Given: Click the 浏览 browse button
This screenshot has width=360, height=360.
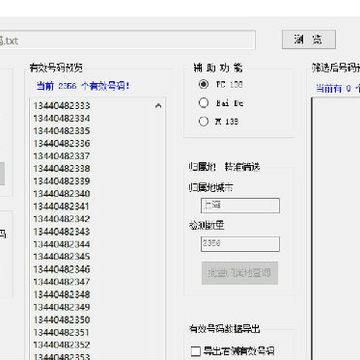Looking at the screenshot, I should point(309,40).
